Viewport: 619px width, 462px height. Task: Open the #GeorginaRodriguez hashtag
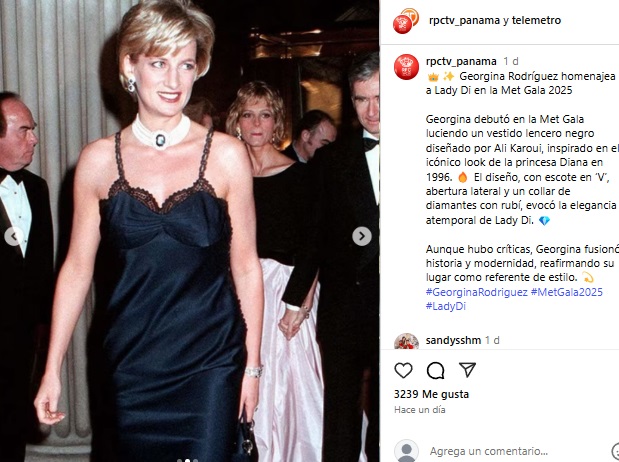coord(476,292)
